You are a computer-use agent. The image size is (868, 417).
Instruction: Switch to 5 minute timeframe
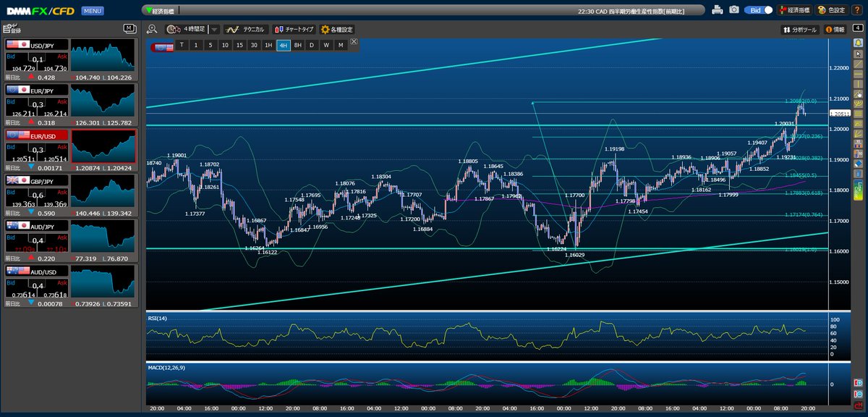210,45
